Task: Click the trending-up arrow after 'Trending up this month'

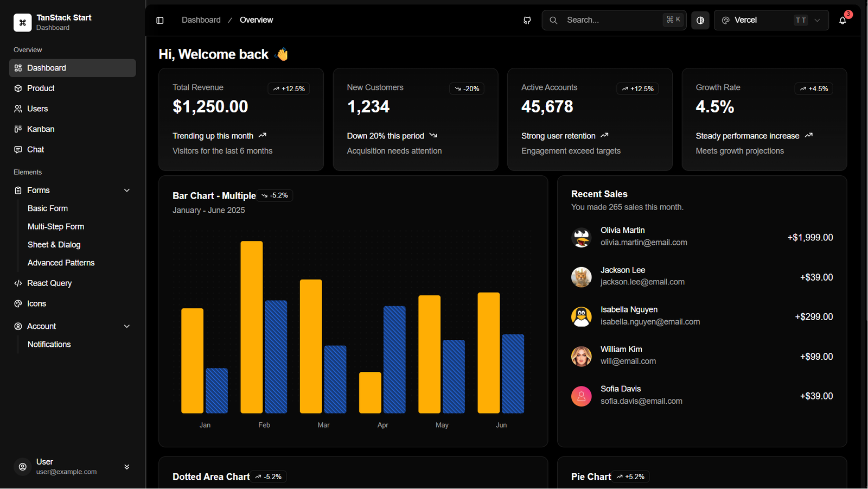Action: tap(263, 135)
